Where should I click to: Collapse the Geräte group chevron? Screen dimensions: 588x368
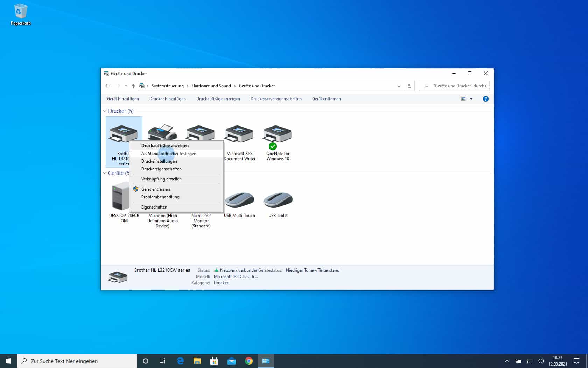coord(105,173)
